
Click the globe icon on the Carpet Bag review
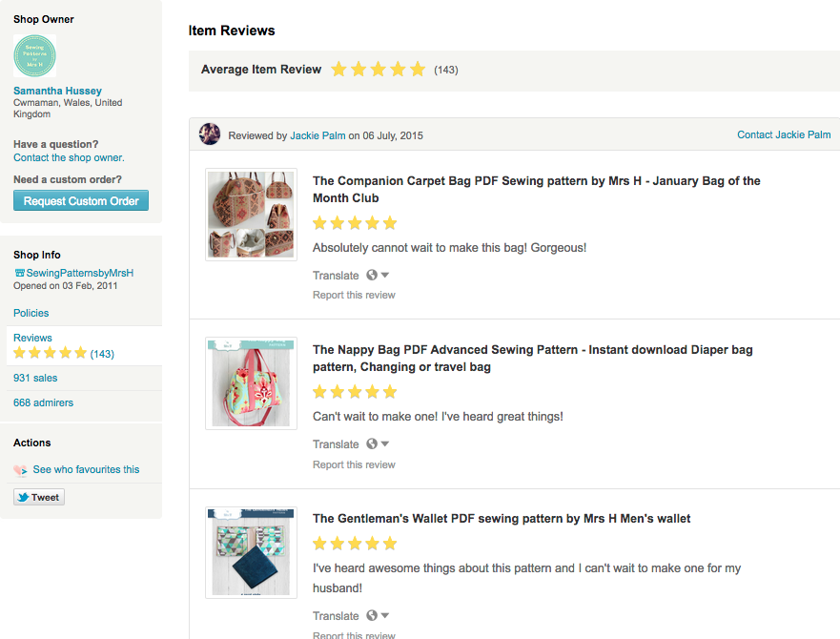[x=372, y=276]
